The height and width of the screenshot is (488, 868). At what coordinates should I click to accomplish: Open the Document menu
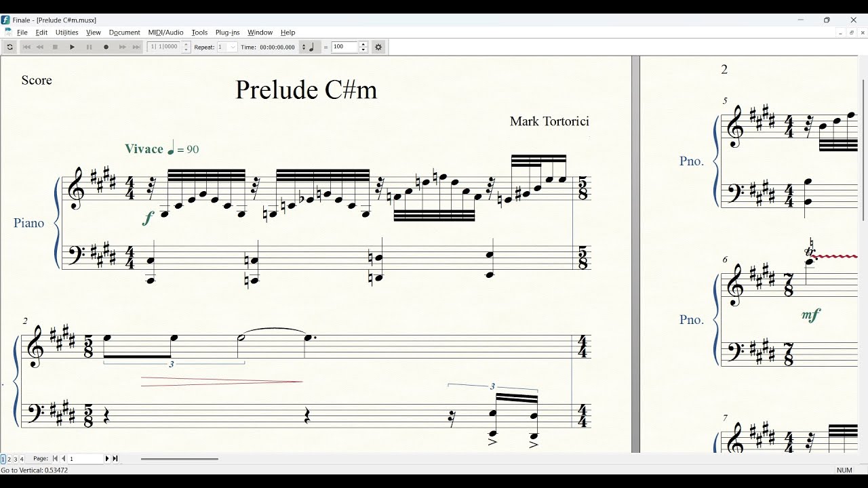tap(125, 33)
